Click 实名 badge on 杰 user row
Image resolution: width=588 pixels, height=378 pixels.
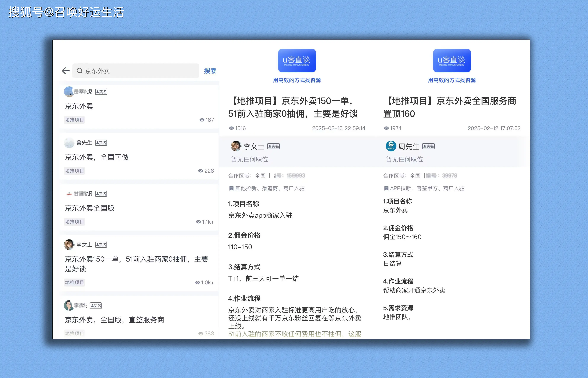(96, 306)
